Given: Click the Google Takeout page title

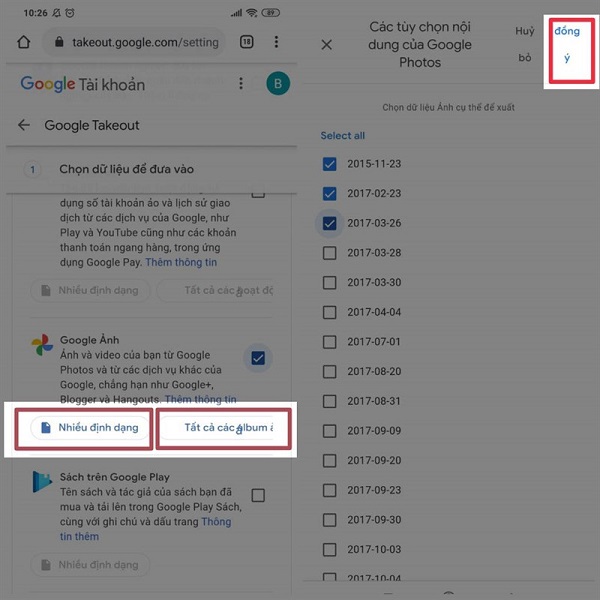Looking at the screenshot, I should [x=92, y=125].
